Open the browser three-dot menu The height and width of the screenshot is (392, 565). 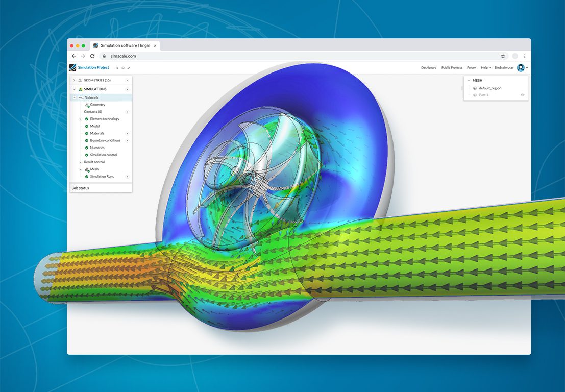tap(525, 56)
